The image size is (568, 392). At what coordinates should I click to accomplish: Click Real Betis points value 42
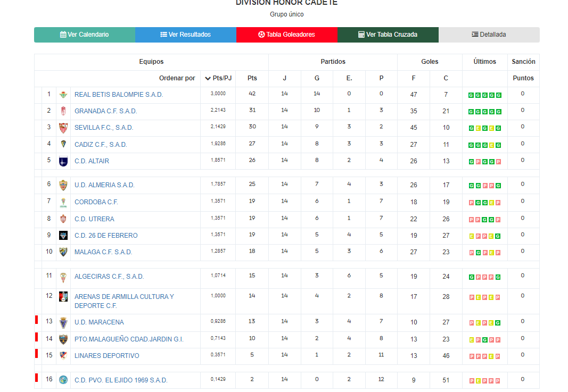click(252, 94)
